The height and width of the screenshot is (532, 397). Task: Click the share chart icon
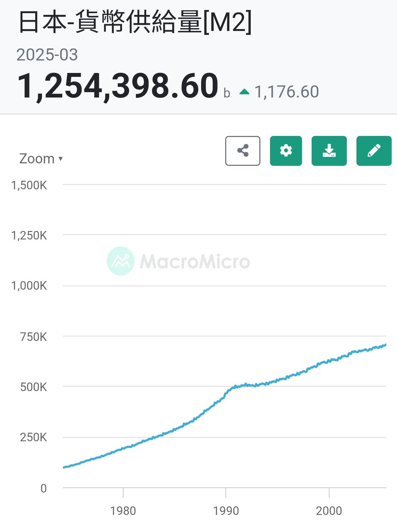243,151
